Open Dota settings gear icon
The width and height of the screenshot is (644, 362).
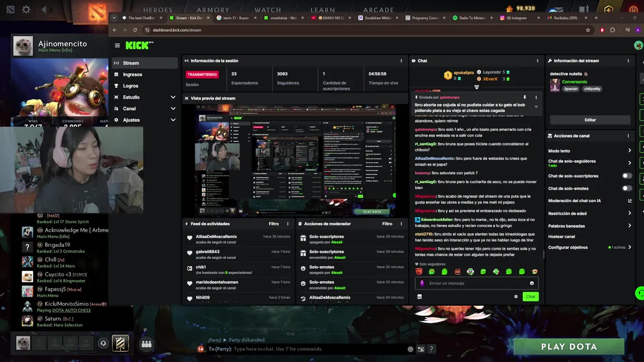(26, 10)
